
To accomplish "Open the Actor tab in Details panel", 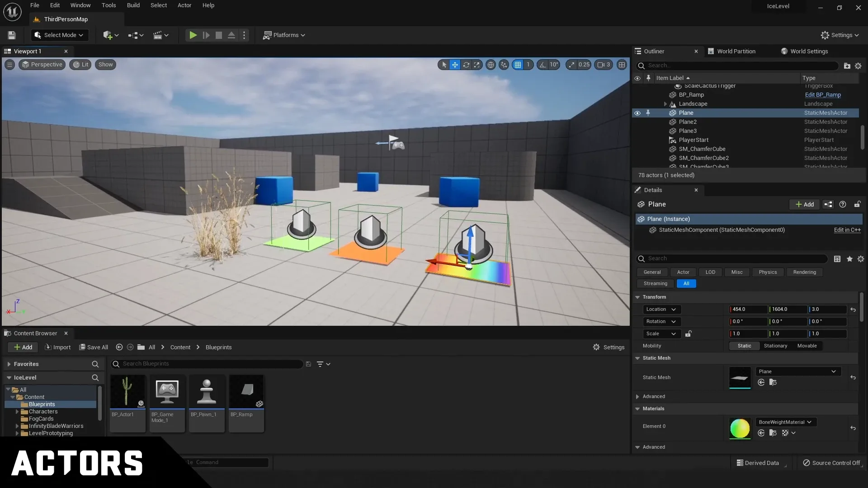I will [683, 272].
